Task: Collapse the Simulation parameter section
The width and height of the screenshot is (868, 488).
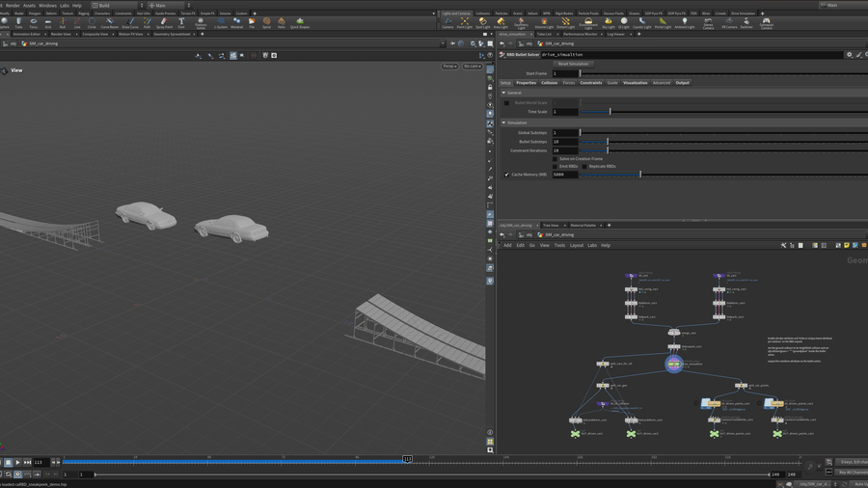Action: point(503,122)
